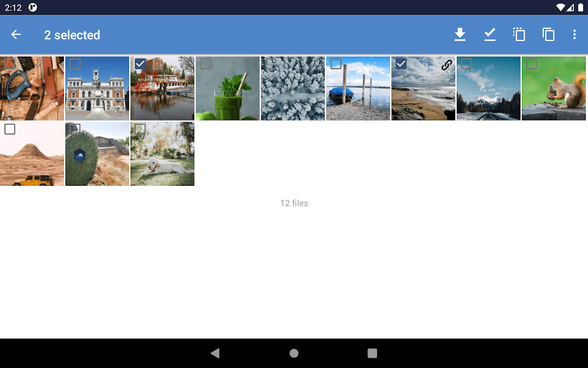Viewport: 588px width, 368px height.
Task: Tap the back arrow to exit selection
Action: click(x=16, y=35)
